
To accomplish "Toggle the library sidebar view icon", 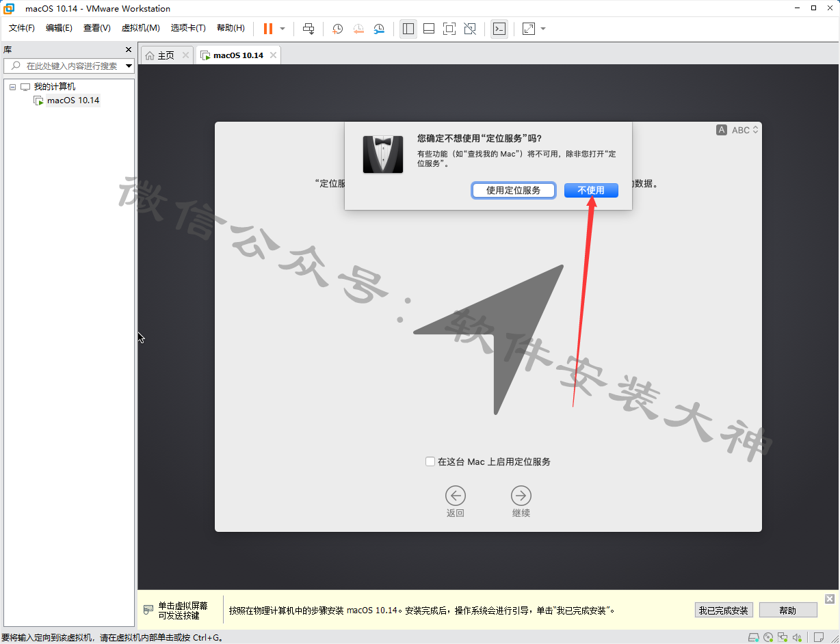I will point(408,29).
